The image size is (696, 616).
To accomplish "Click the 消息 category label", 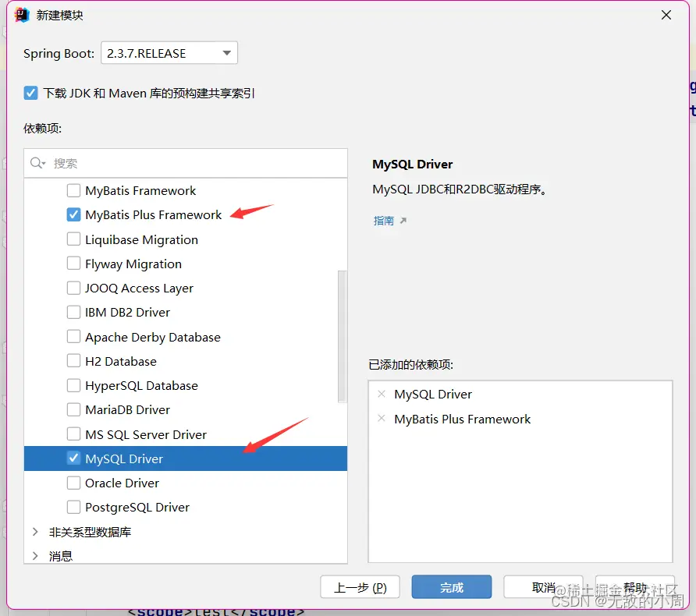I will point(61,556).
